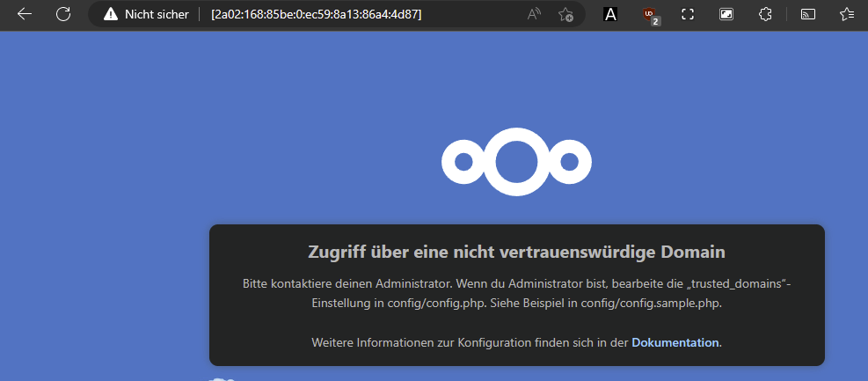Screen dimensions: 868x381
Task: Open the extensions puzzle piece menu
Action: (765, 14)
